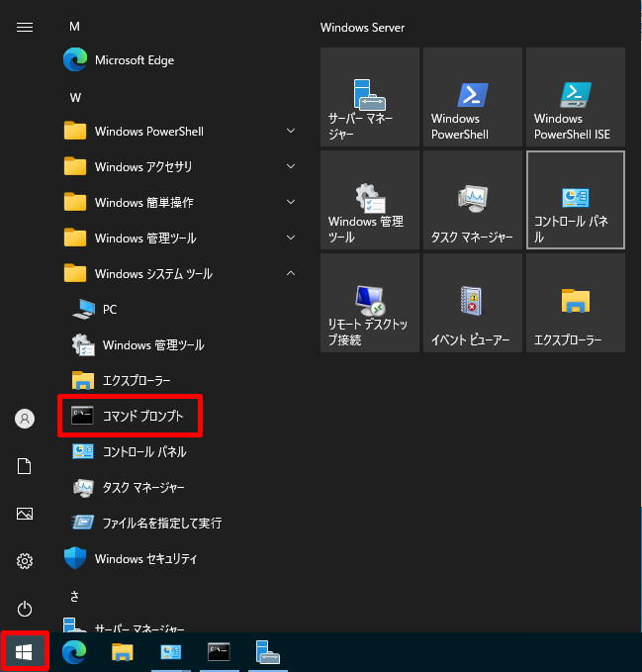Click the Windows PowerShell folder label
Viewport: 642px width, 672px height.
coord(149,132)
